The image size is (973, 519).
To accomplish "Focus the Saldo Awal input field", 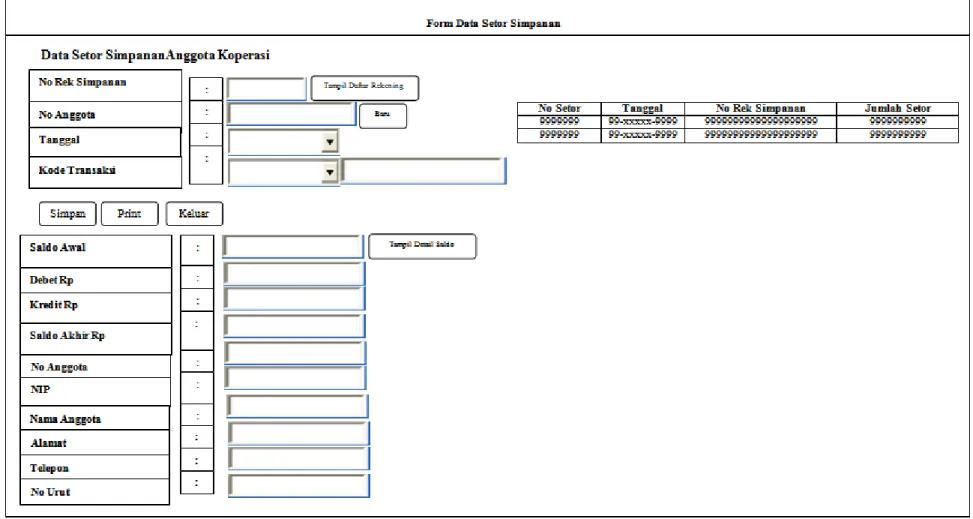I will pos(292,246).
